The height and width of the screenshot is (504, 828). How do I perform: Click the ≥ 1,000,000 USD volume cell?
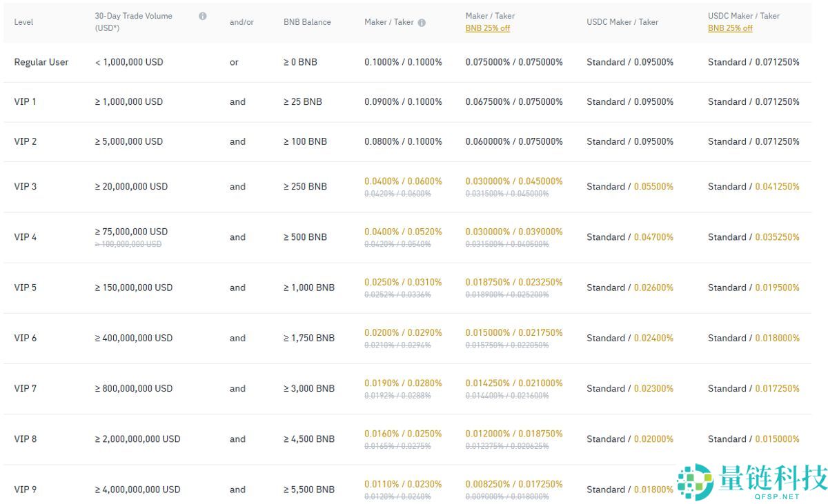point(129,102)
